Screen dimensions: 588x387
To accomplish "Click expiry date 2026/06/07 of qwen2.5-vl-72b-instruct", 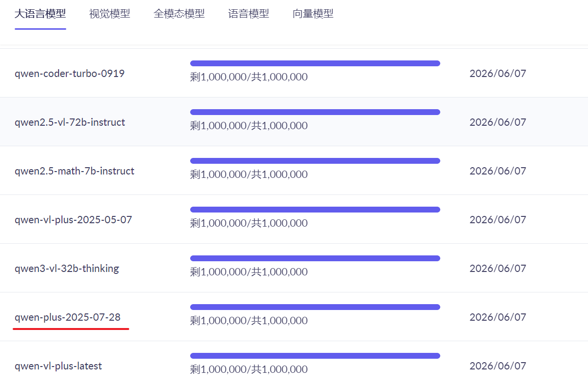I will click(x=498, y=122).
